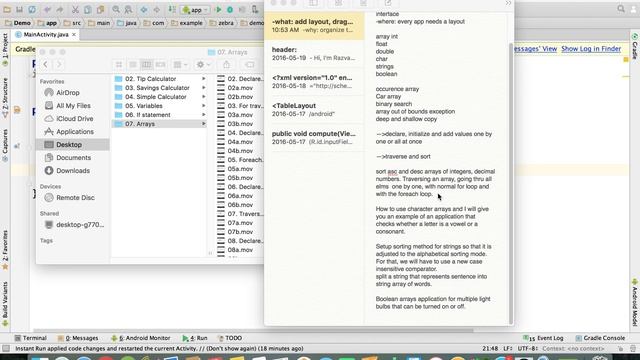Close the MainActivity.java tab
640x360 pixels.
click(x=74, y=35)
